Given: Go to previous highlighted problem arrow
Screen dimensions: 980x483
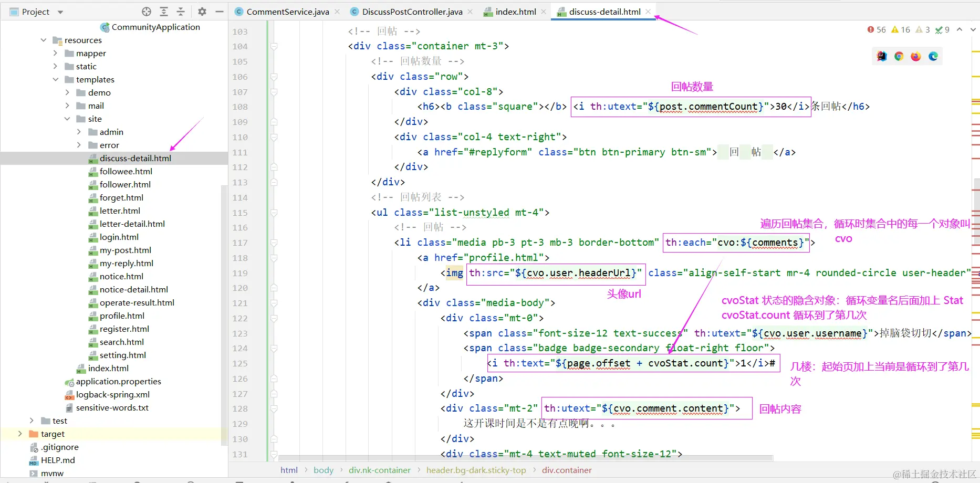Looking at the screenshot, I should point(960,30).
